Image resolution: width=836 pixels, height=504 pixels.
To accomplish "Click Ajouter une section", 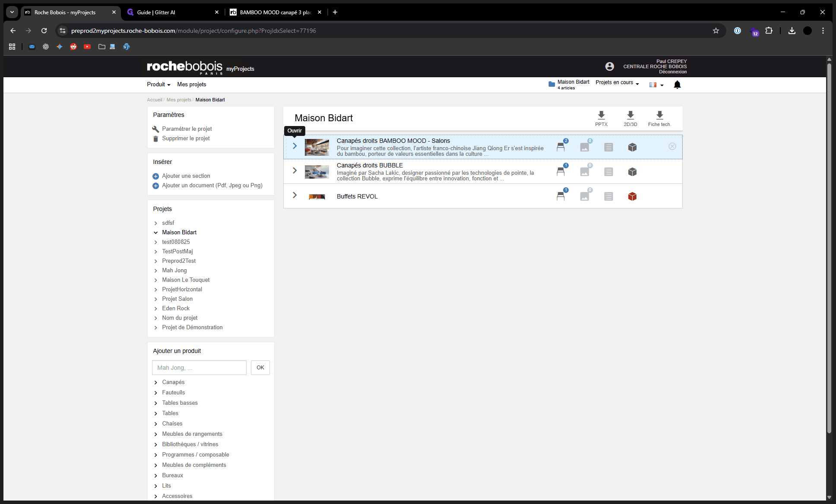I will pos(186,176).
